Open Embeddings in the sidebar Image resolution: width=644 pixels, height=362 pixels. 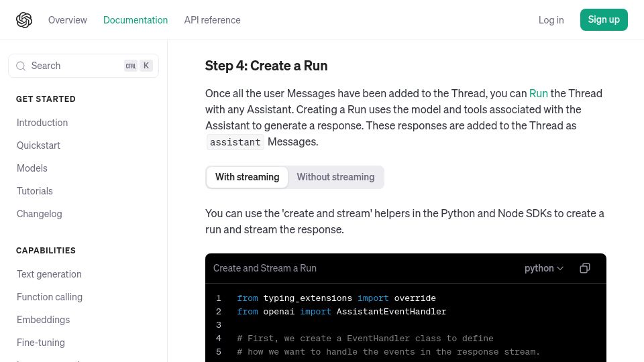[44, 320]
